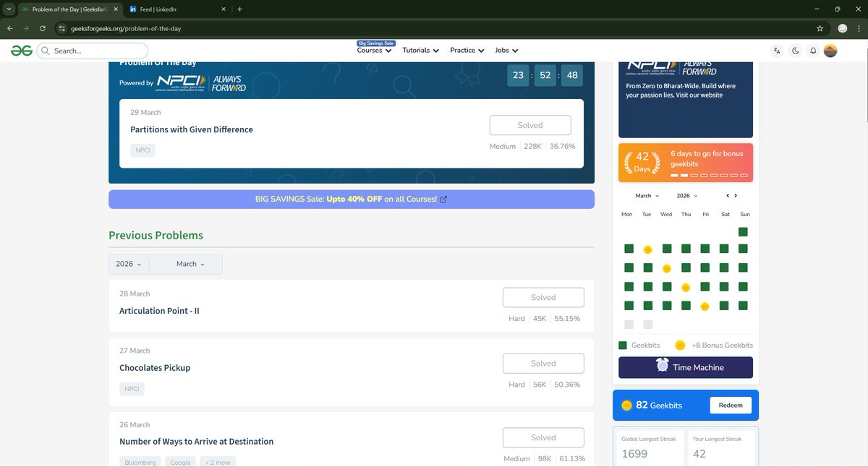Toggle dark mode with the moon icon

pyautogui.click(x=796, y=51)
